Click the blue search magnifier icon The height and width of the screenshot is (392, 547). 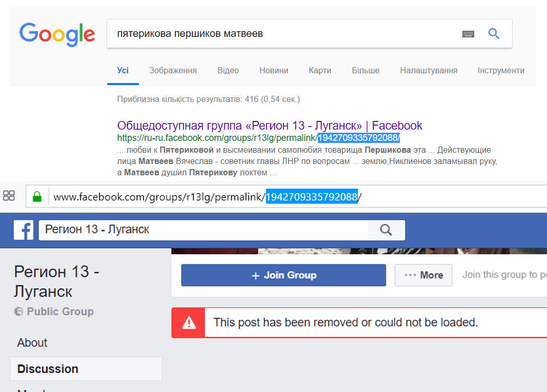pyautogui.click(x=494, y=34)
